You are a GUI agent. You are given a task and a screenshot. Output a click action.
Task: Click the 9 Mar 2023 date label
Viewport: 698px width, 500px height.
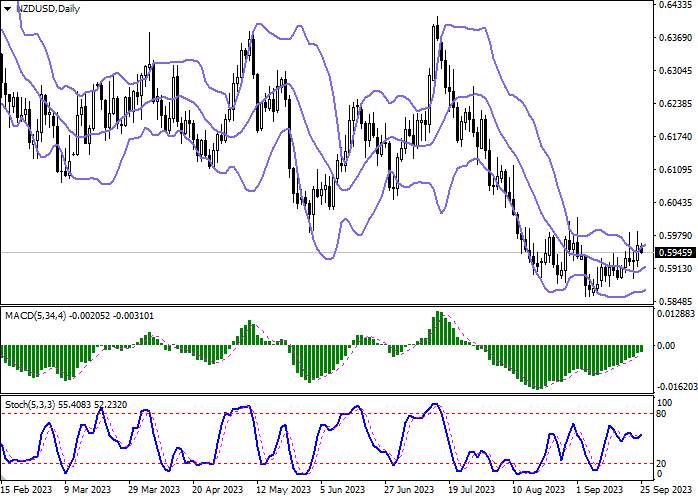pyautogui.click(x=88, y=490)
